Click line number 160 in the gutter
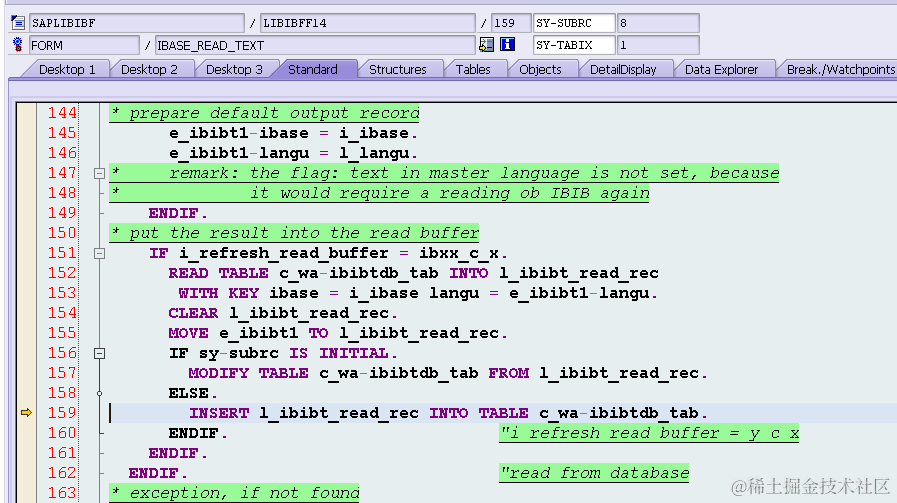897x503 pixels. click(x=62, y=433)
